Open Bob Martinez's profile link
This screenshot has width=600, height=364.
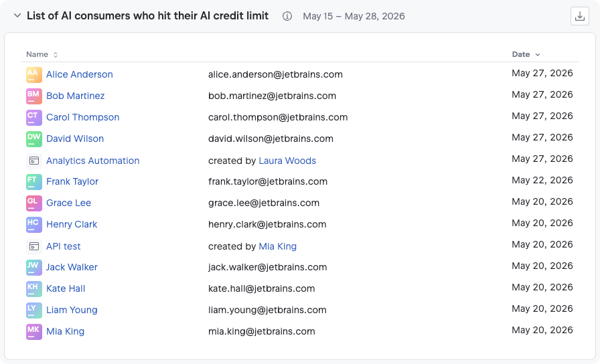76,96
